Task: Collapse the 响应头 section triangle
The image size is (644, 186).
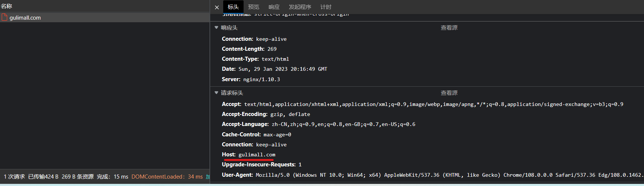Action: click(217, 28)
